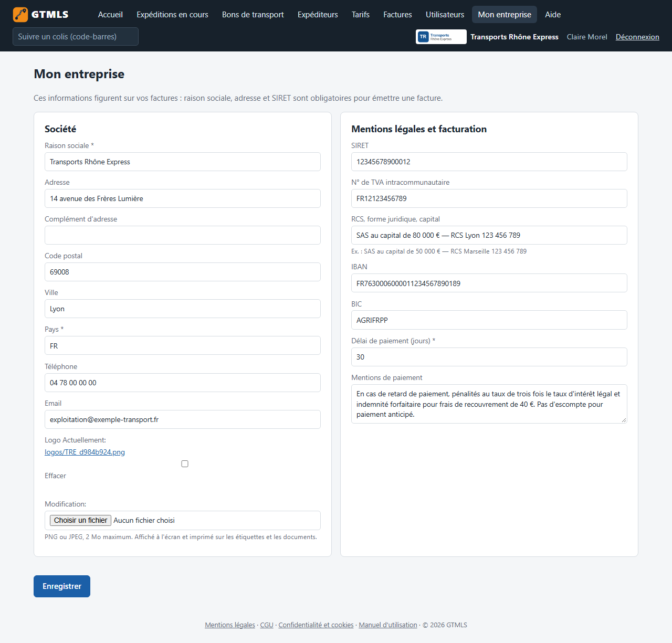672x643 pixels.
Task: Open the Mentions légales footer link
Action: point(230,625)
